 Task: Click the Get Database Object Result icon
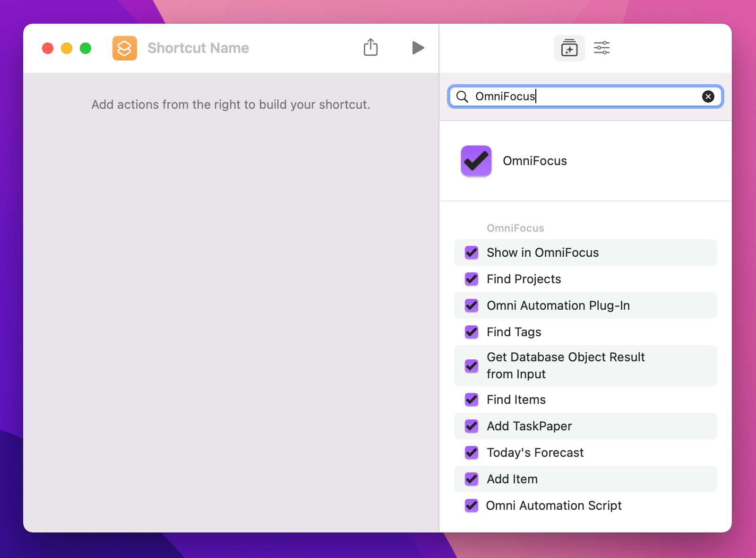[x=472, y=366]
